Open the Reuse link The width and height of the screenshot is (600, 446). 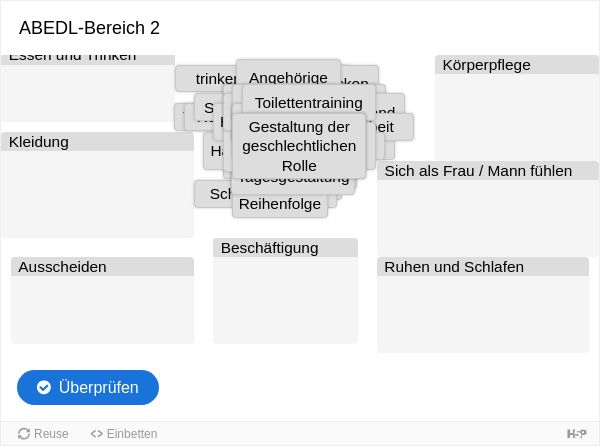tap(43, 434)
